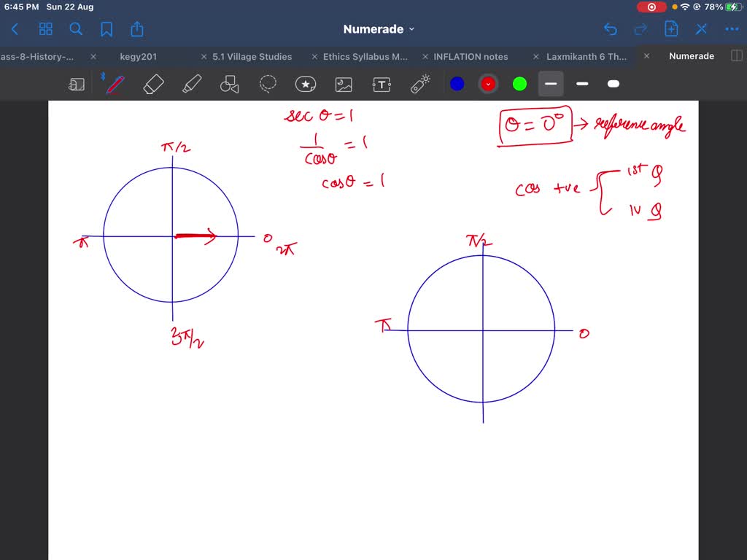Select the Highlighter tool
Image resolution: width=747 pixels, height=560 pixels.
click(x=192, y=85)
